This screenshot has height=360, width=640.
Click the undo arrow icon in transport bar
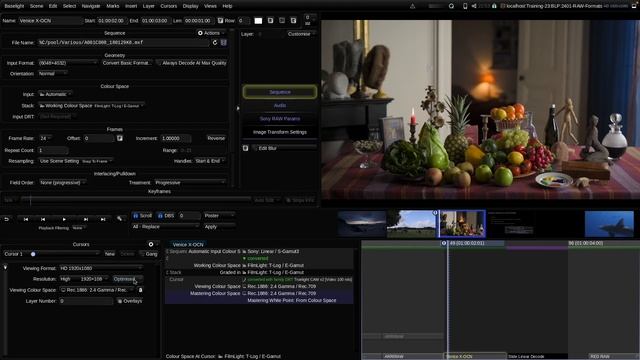[x=7, y=219]
